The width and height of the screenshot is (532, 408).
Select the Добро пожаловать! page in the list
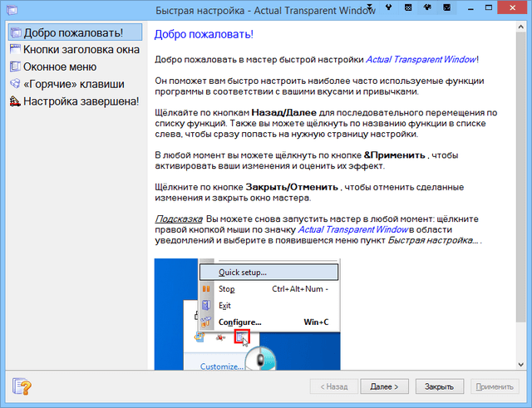tap(72, 33)
